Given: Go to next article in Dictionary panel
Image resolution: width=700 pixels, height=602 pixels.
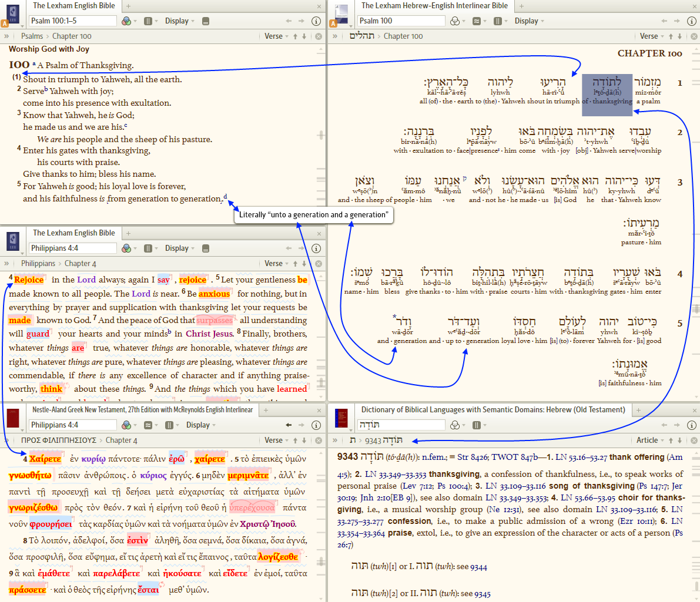Looking at the screenshot, I should pos(680,440).
